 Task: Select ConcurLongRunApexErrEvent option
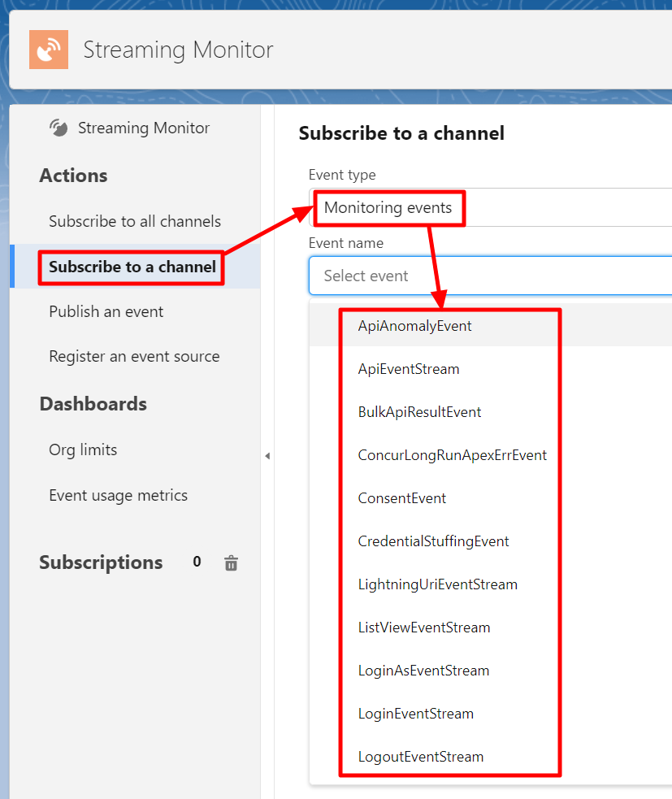click(490, 454)
